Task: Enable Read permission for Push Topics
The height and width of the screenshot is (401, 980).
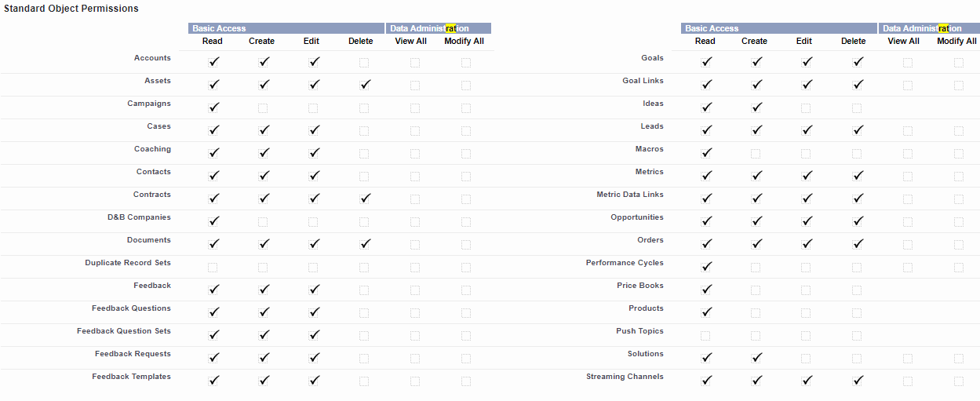Action: [x=705, y=335]
